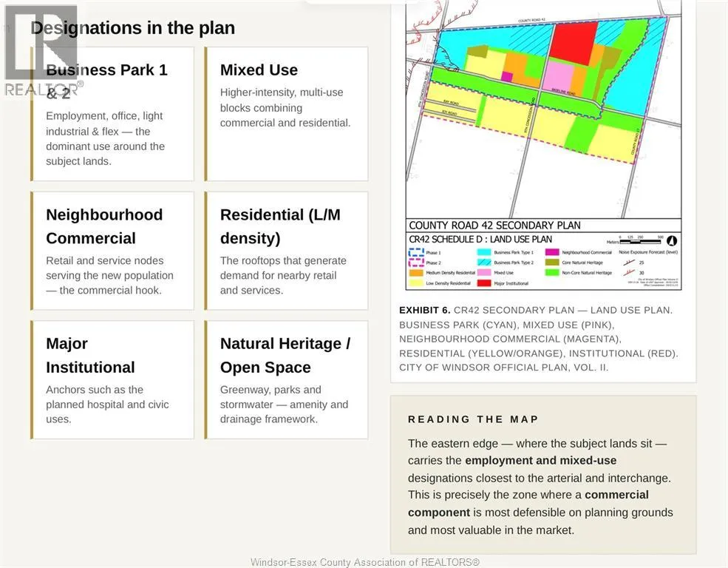The height and width of the screenshot is (568, 728).
Task: Click the Reading the Map info box
Action: (543, 475)
